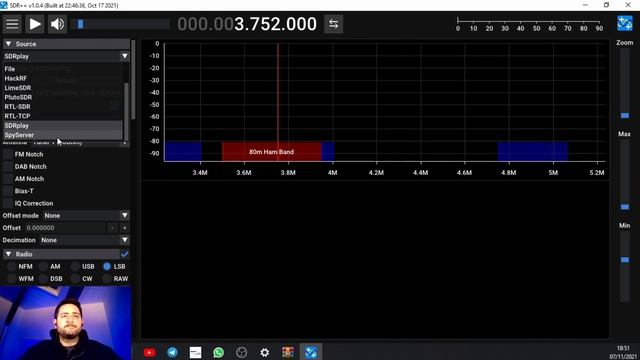Select CW demodulation mode
The image size is (640, 360).
click(75, 279)
